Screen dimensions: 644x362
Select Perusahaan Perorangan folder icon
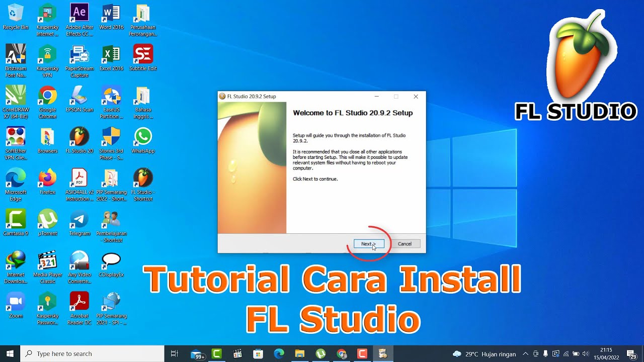click(143, 20)
